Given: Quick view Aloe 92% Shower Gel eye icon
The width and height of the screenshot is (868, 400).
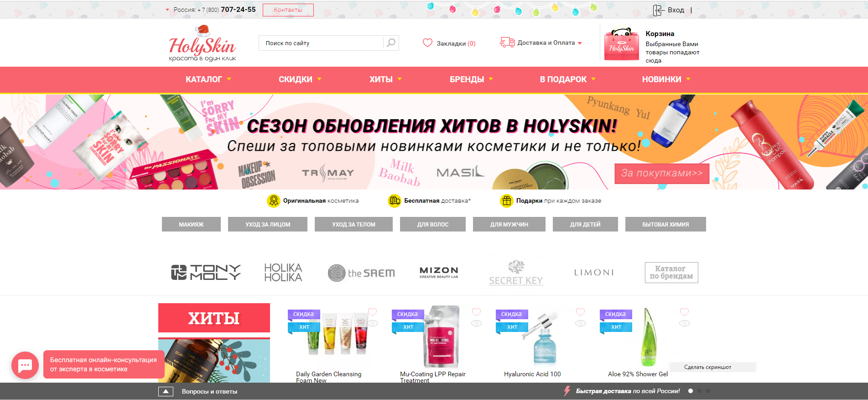Looking at the screenshot, I should [x=685, y=323].
